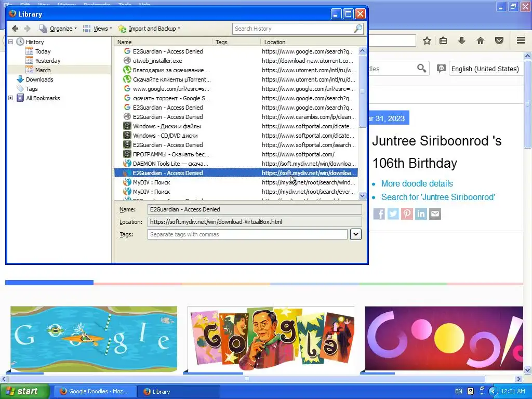The image size is (532, 399).
Task: Share doodle on Twitter
Action: (393, 214)
